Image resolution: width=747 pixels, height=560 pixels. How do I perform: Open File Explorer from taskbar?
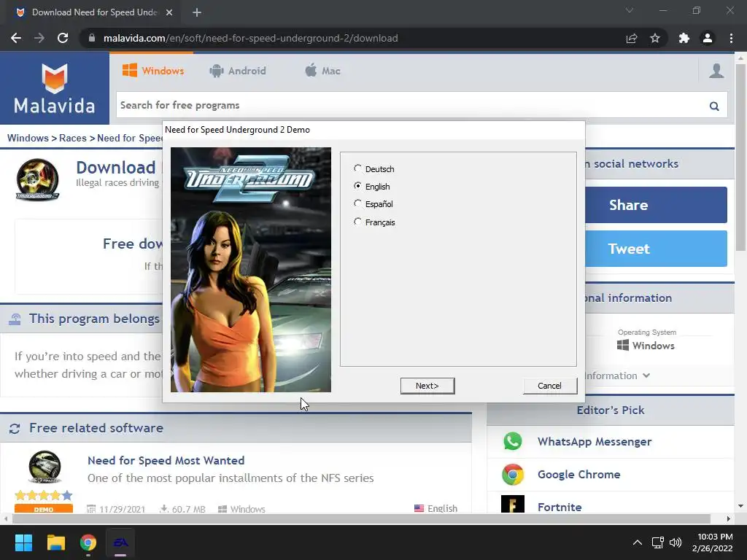point(55,542)
